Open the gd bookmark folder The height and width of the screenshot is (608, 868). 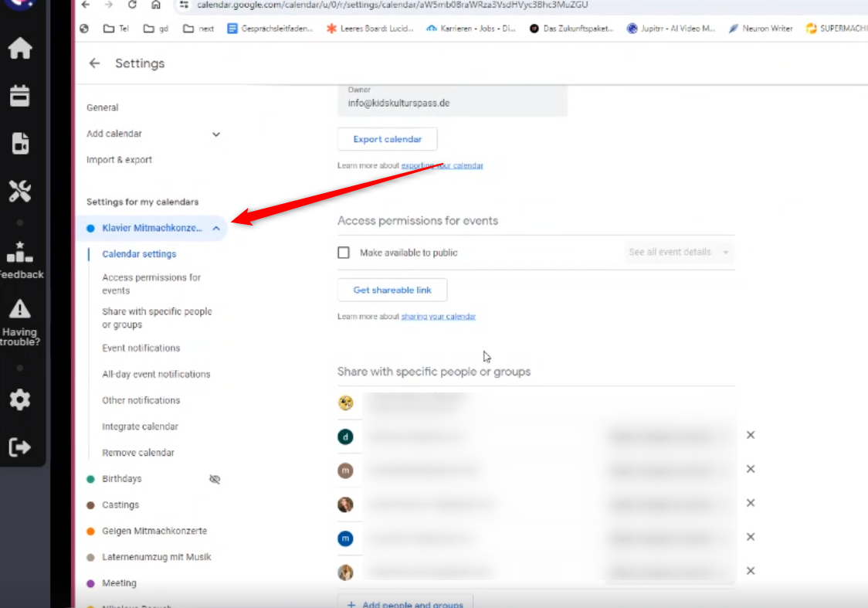tap(155, 29)
